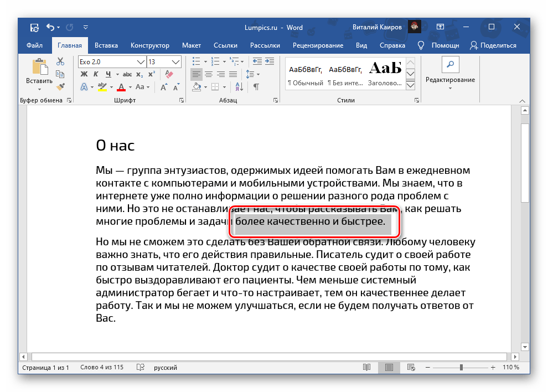Toggle subscript x₂ formatting
The width and height of the screenshot is (548, 392).
(139, 74)
